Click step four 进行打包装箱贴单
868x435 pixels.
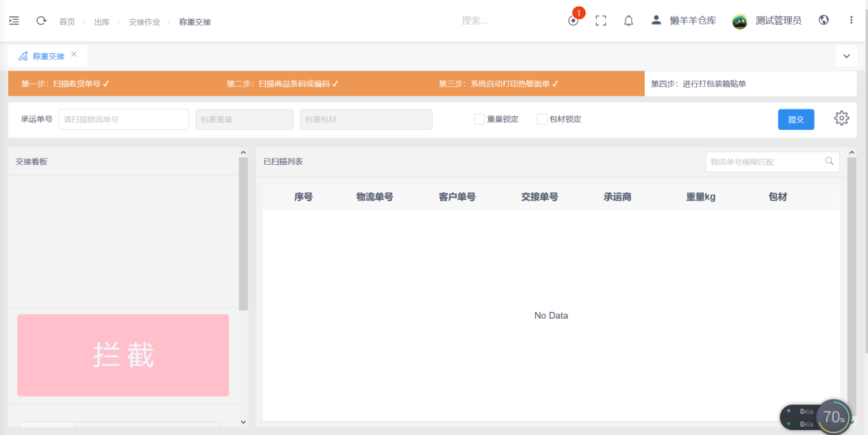(698, 84)
